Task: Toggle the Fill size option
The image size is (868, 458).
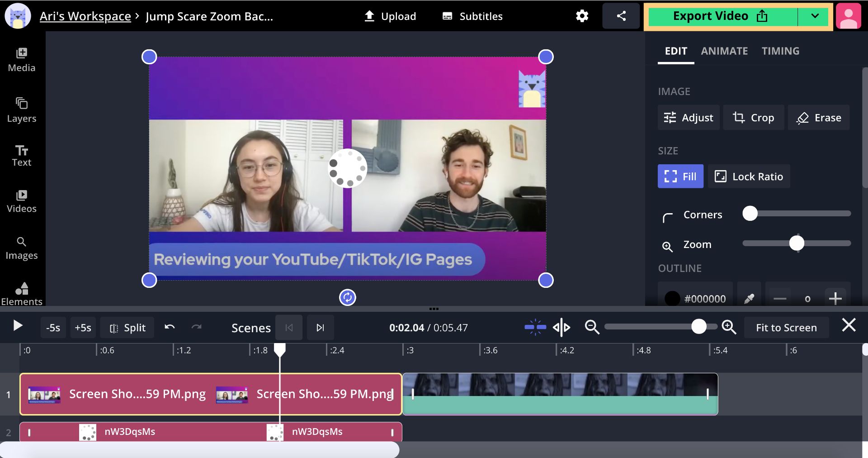Action: click(680, 176)
